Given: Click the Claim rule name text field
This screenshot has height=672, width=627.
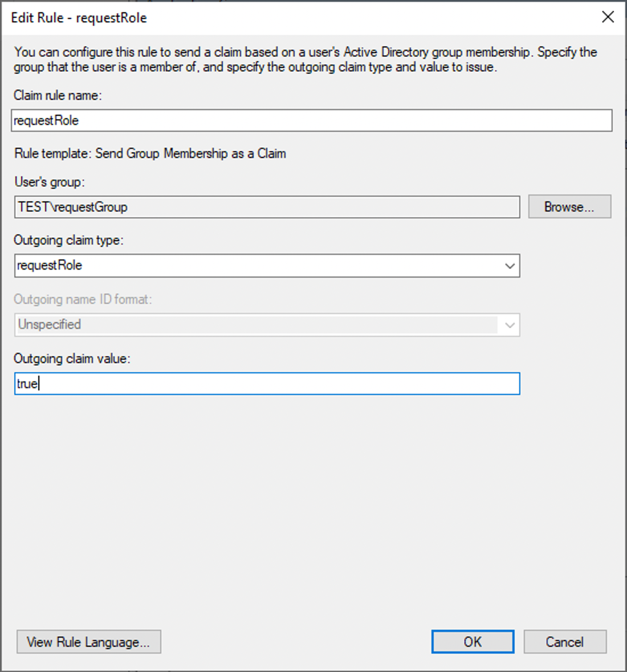Looking at the screenshot, I should pos(312,120).
